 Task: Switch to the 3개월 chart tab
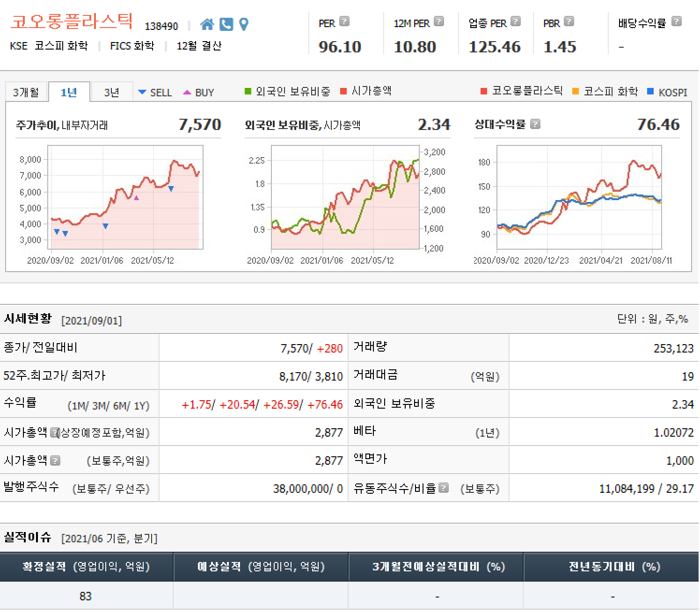tap(26, 92)
